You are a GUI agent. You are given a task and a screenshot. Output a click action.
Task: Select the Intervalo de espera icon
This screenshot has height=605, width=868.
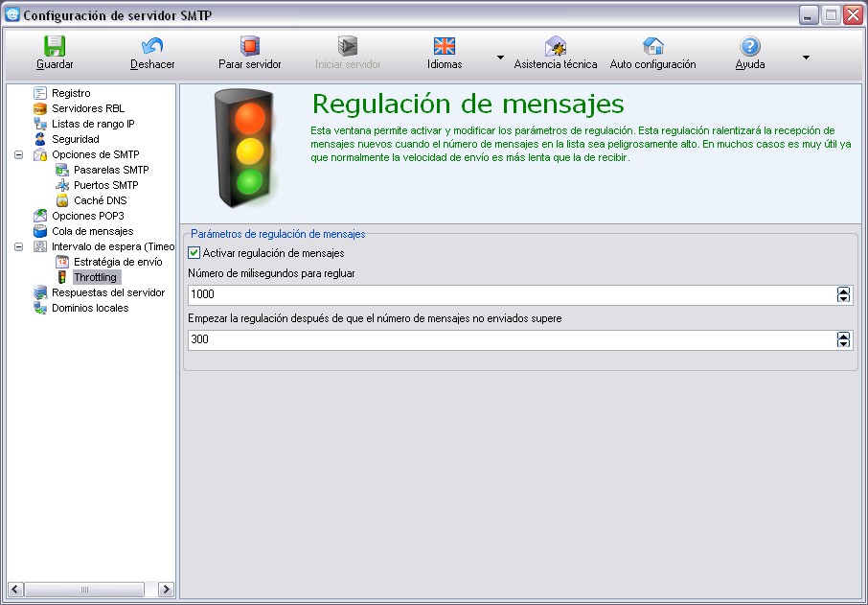coord(40,246)
